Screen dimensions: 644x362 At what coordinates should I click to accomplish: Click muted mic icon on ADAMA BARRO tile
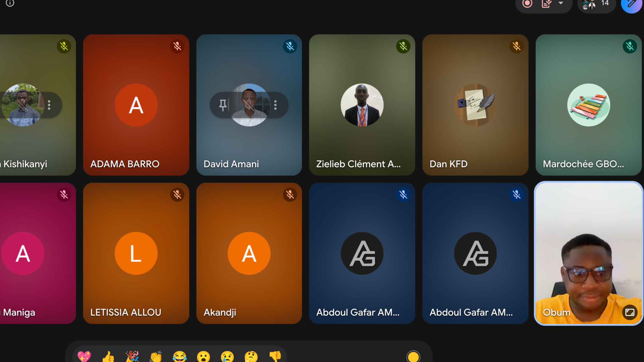click(x=177, y=46)
